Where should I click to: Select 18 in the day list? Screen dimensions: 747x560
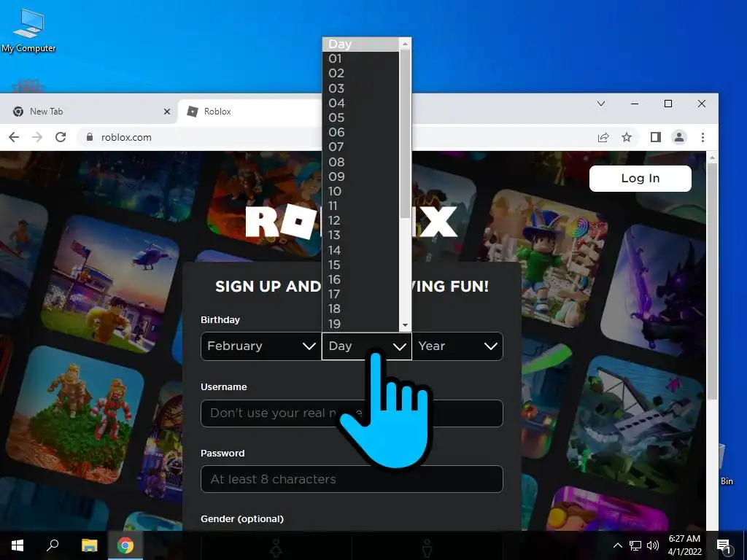click(360, 309)
